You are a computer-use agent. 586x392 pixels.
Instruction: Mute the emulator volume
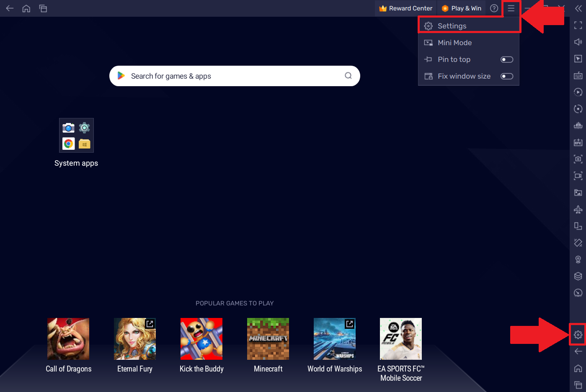pyautogui.click(x=578, y=42)
